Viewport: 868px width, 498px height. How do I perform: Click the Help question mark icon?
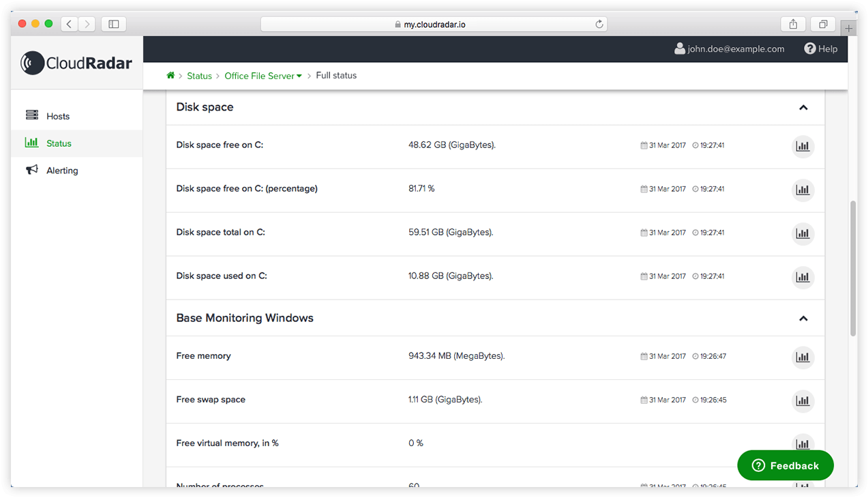[x=810, y=48]
